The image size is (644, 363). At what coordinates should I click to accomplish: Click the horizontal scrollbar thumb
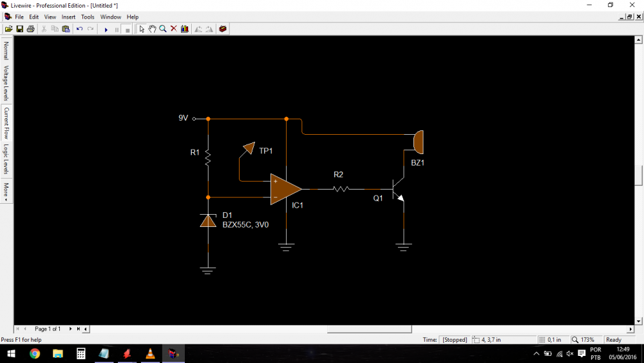[x=369, y=329]
